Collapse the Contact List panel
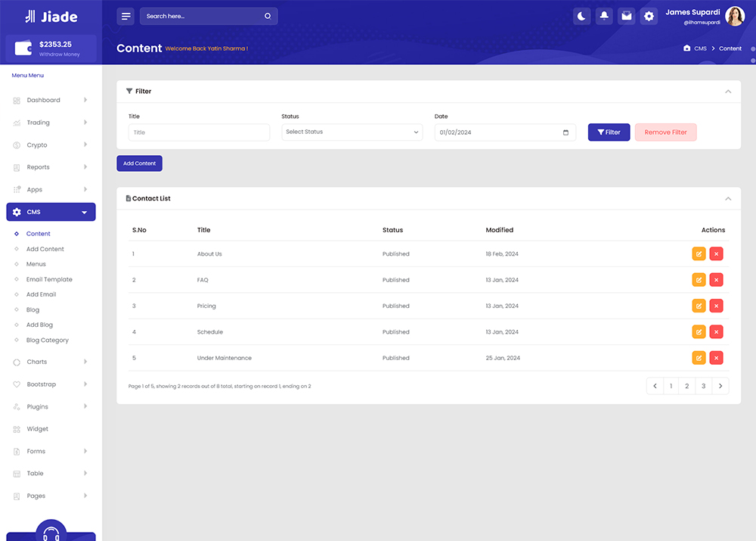The width and height of the screenshot is (756, 541). pos(728,199)
